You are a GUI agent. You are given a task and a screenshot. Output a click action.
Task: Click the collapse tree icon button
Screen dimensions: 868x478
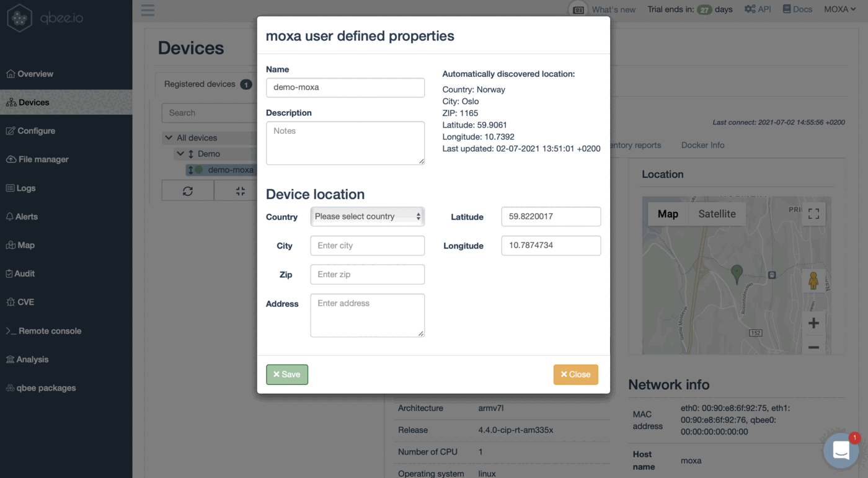click(x=240, y=191)
